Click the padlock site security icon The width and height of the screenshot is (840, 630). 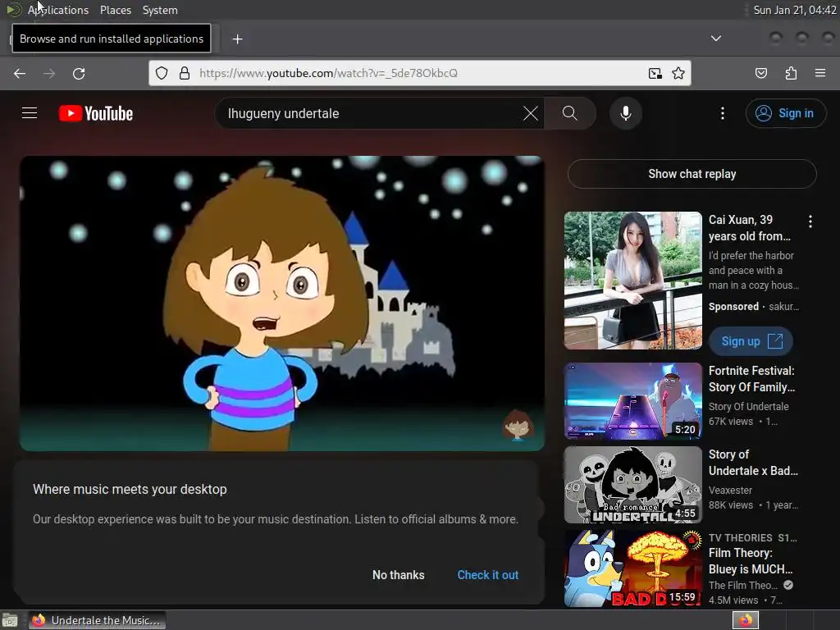coord(185,73)
